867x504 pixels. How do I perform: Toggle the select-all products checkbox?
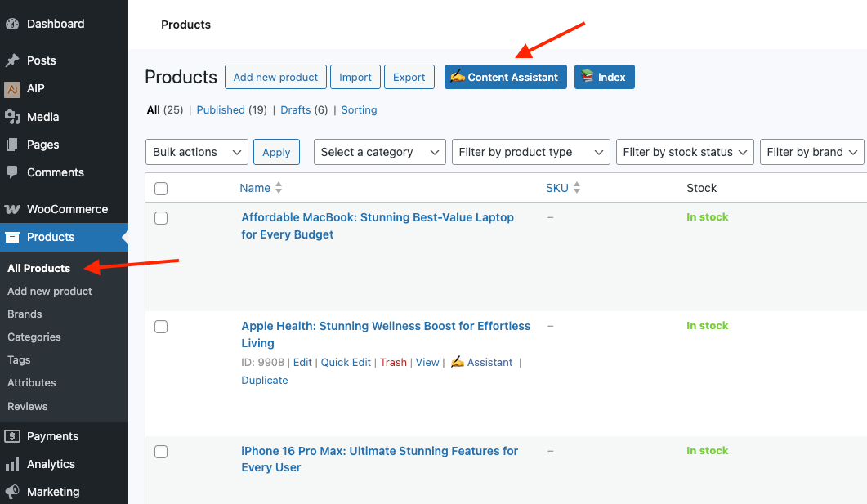[161, 189]
